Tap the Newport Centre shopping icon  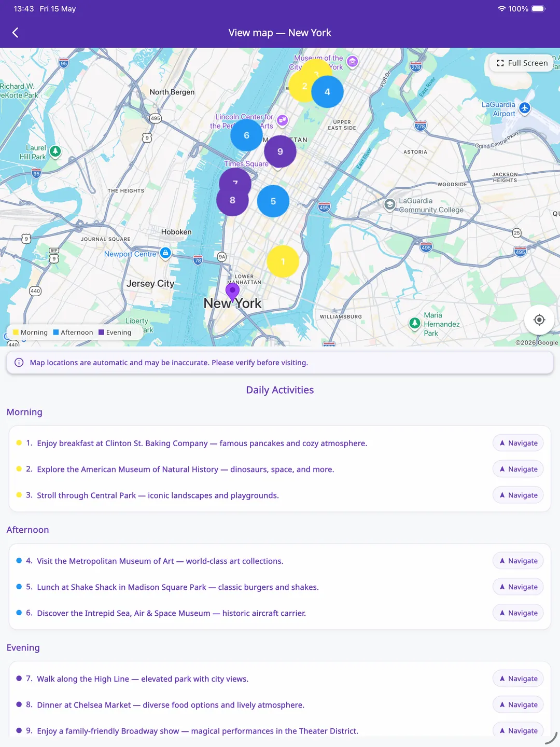165,253
